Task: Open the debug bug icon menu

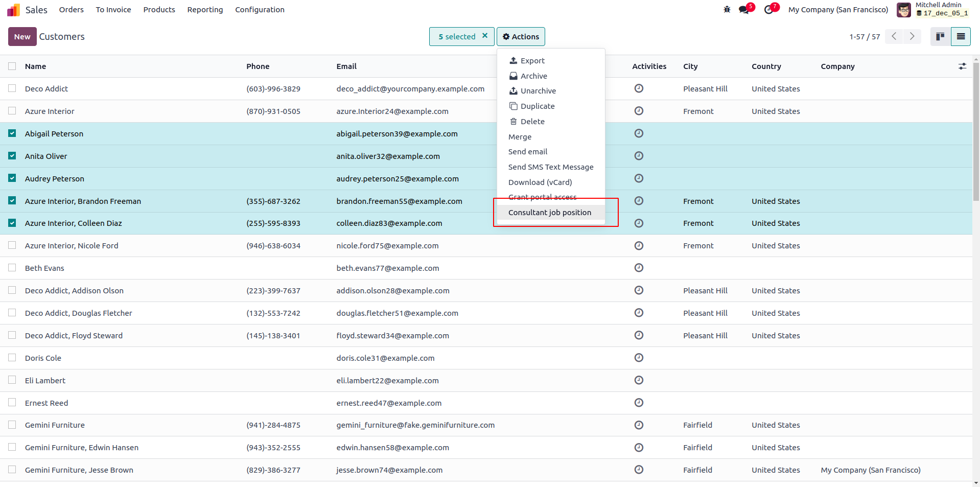Action: tap(727, 10)
